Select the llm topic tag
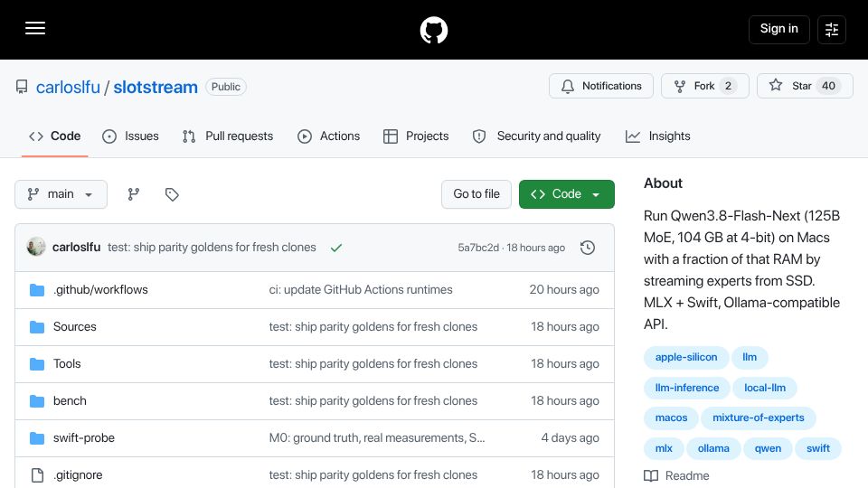868x488 pixels. [x=749, y=357]
